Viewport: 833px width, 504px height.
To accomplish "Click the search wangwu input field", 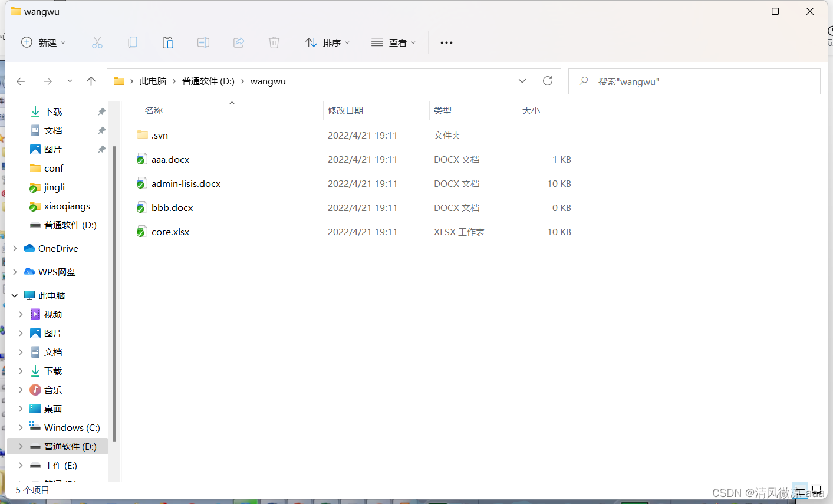I will pos(694,81).
